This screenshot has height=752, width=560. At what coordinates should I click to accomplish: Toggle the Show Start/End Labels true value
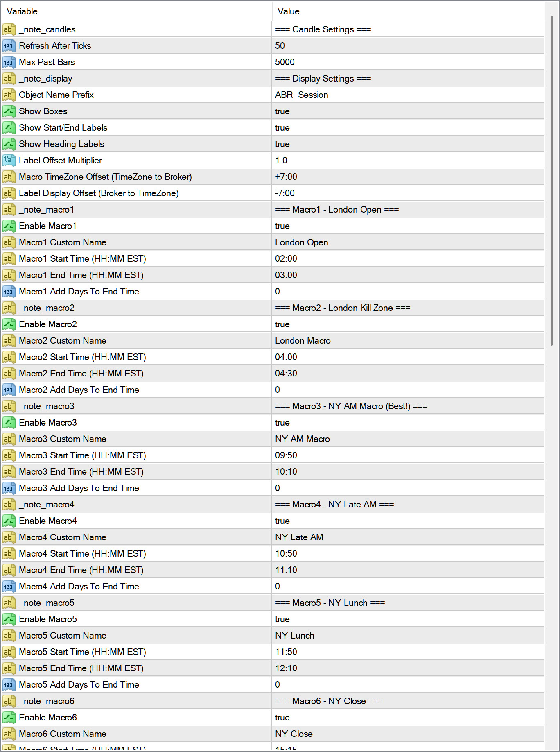click(282, 128)
